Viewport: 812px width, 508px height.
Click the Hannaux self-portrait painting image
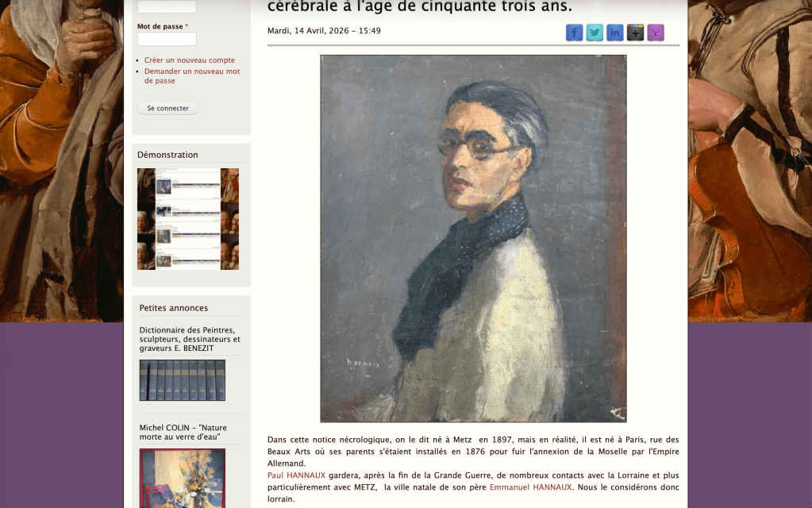(x=473, y=239)
